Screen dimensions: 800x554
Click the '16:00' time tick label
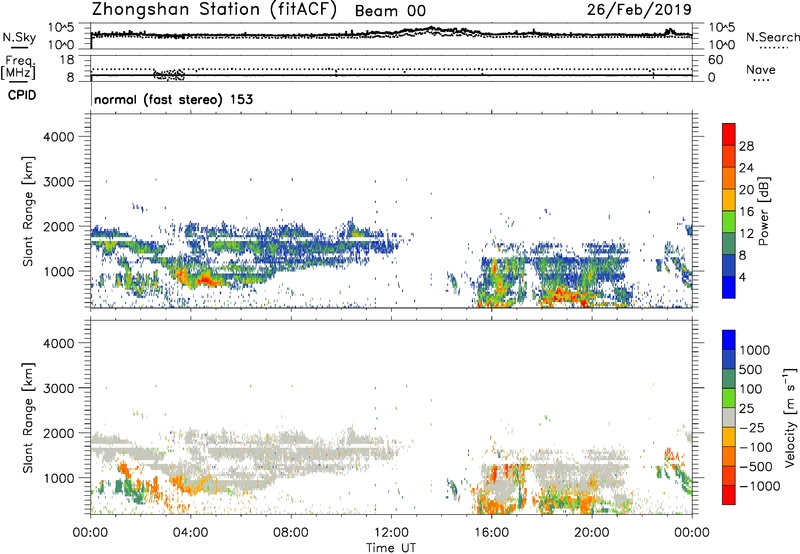tap(491, 533)
